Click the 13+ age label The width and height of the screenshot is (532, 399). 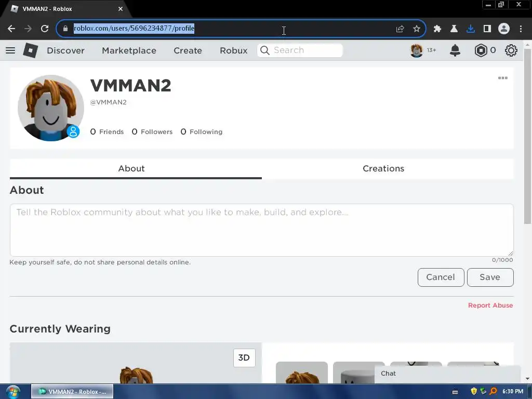pos(431,50)
